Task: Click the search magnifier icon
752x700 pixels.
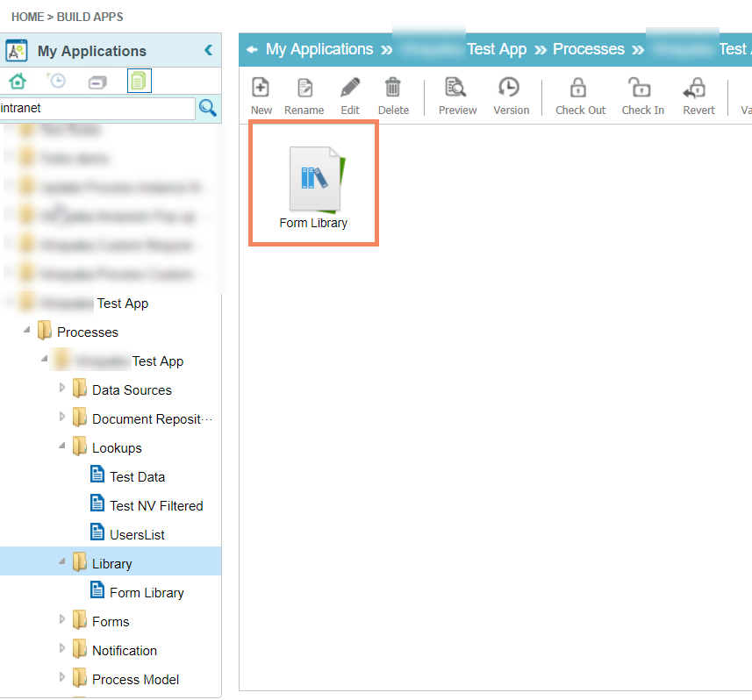Action: (208, 108)
